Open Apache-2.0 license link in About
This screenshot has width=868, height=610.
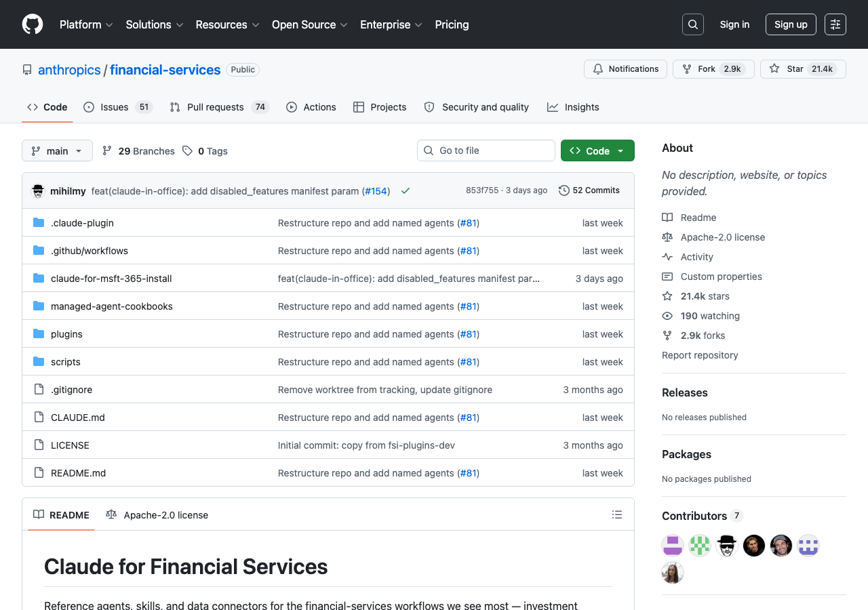point(713,237)
